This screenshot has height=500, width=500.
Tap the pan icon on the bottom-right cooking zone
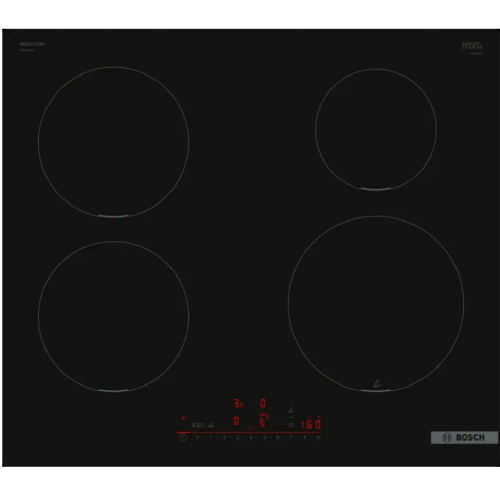377,385
